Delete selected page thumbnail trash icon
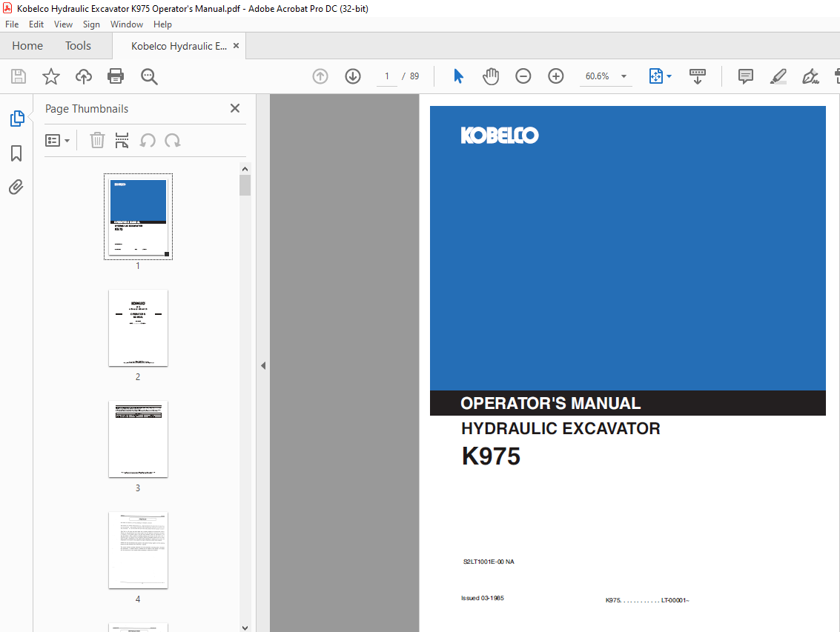 point(97,140)
